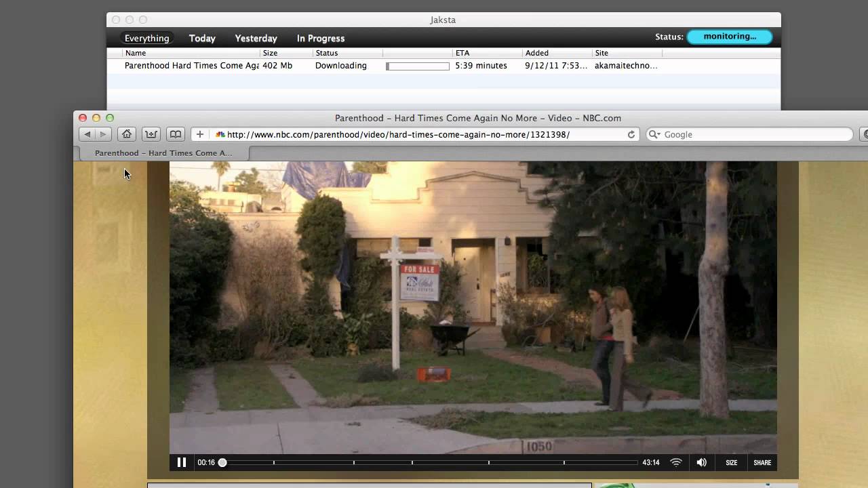868x488 pixels.
Task: Click the video playhead knob
Action: point(222,462)
